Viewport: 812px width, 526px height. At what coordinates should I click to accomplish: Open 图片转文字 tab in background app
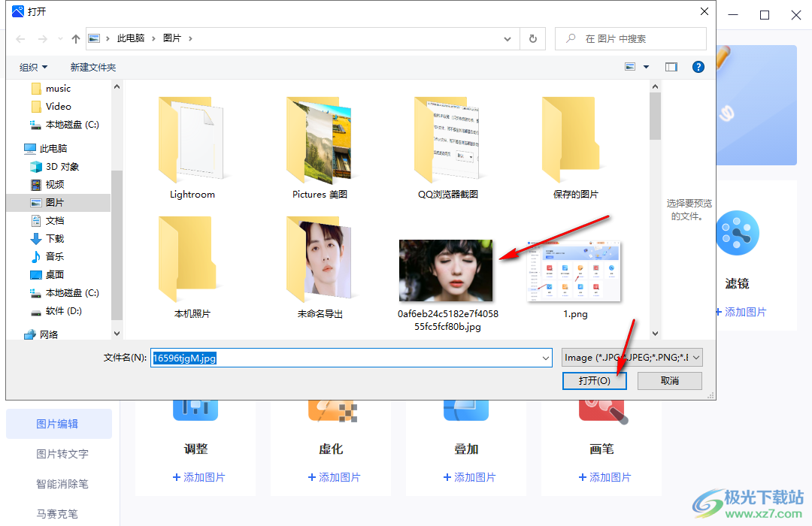pos(62,454)
